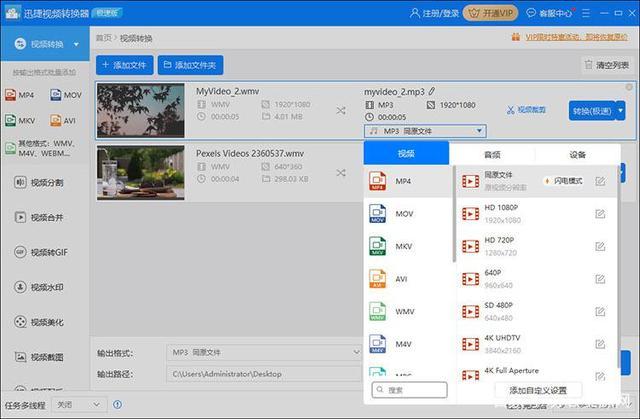Click the 搜索 format search field
Screen dimensions: 640x419
(408, 390)
